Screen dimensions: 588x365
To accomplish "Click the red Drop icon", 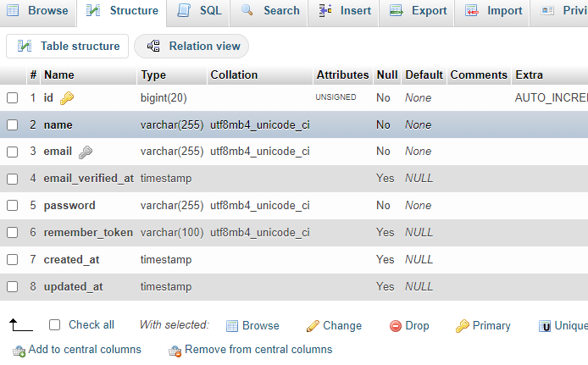I will pyautogui.click(x=395, y=326).
